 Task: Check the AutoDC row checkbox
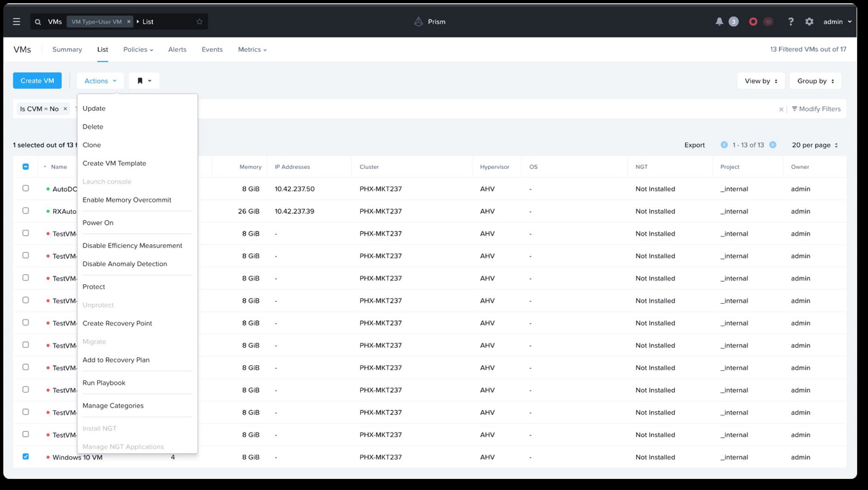click(x=25, y=188)
